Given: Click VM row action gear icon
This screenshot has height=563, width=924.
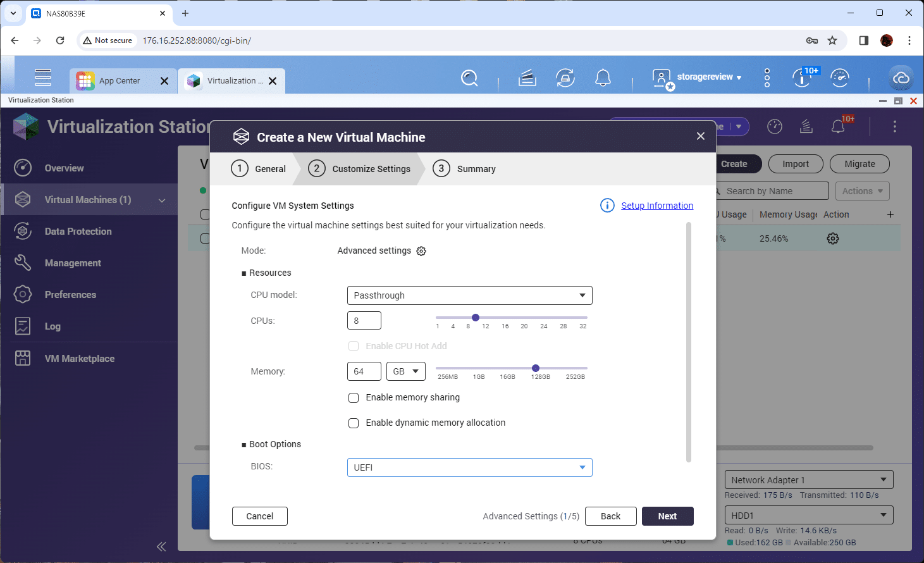Looking at the screenshot, I should [x=833, y=238].
